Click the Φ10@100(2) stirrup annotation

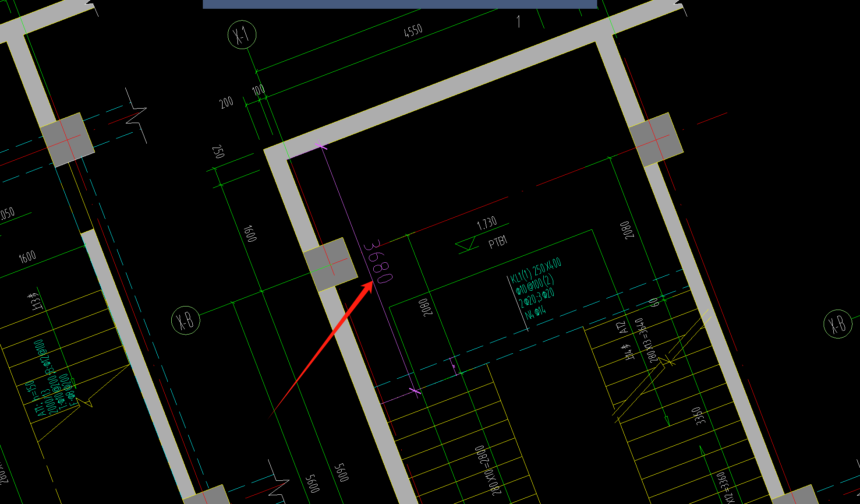pos(534,284)
